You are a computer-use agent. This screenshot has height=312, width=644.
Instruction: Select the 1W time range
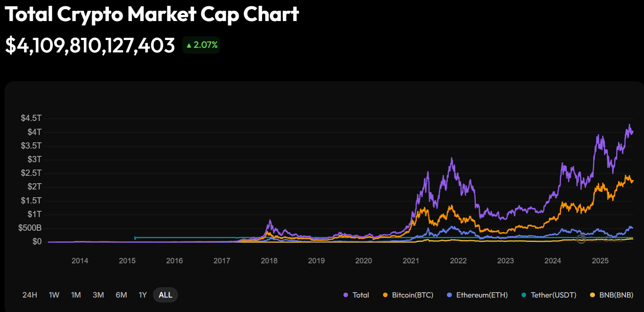click(x=54, y=295)
